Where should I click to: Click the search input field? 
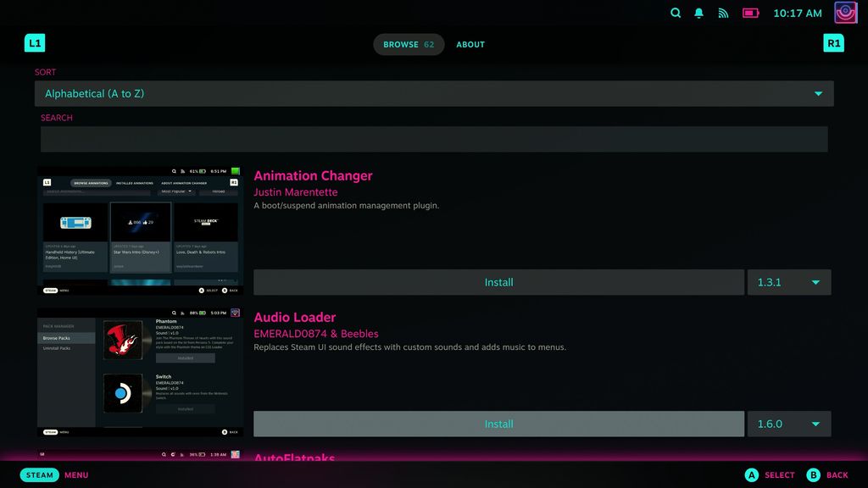[x=434, y=139]
